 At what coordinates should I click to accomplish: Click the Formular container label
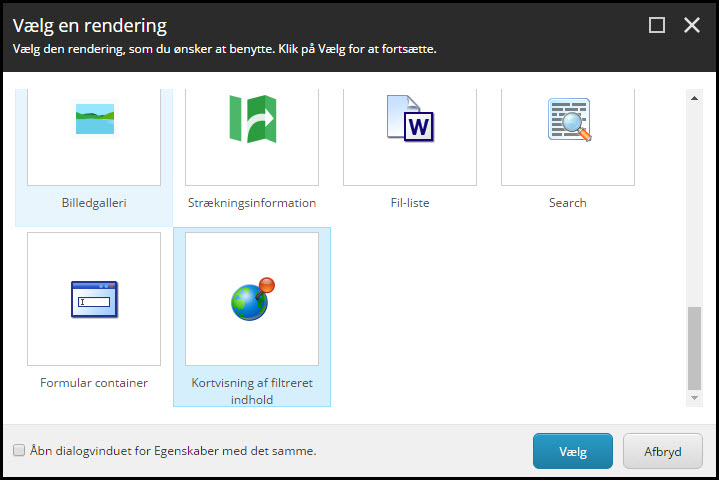click(94, 382)
